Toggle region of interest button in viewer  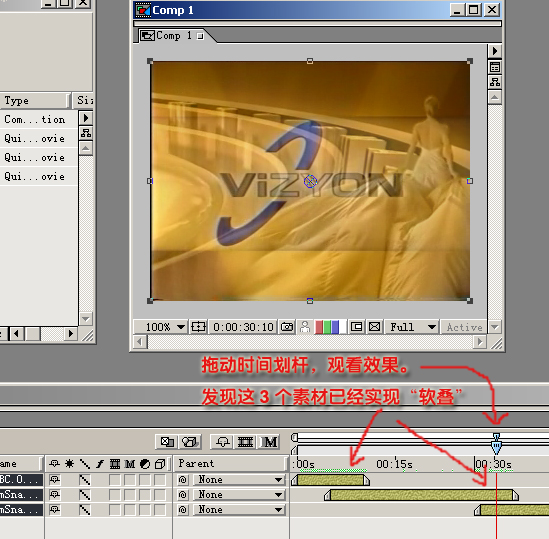[356, 327]
